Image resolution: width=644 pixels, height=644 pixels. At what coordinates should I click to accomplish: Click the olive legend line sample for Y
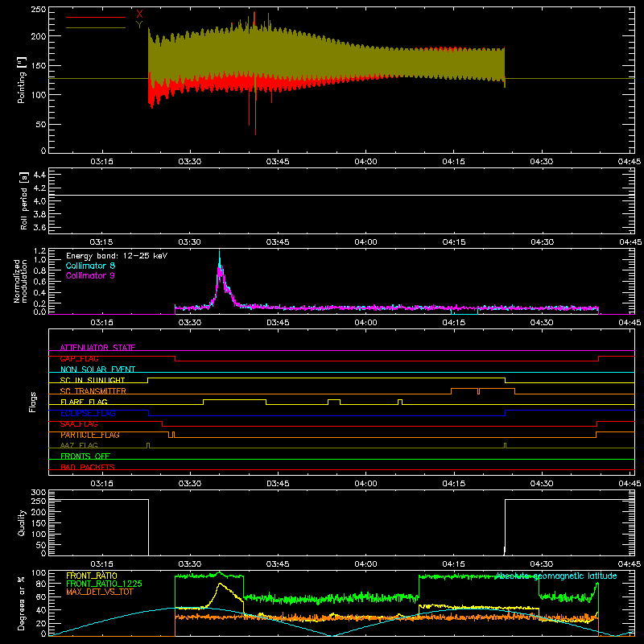tap(96, 27)
